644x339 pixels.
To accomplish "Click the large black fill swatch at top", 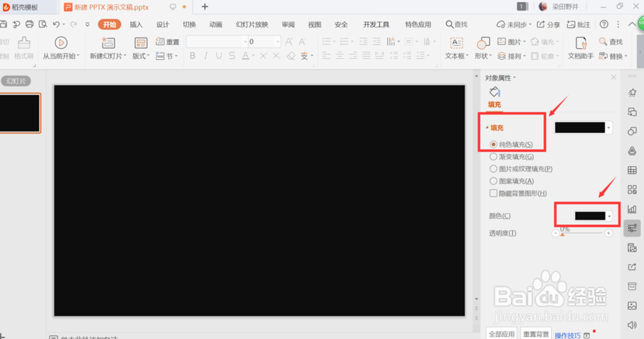I will (x=580, y=128).
